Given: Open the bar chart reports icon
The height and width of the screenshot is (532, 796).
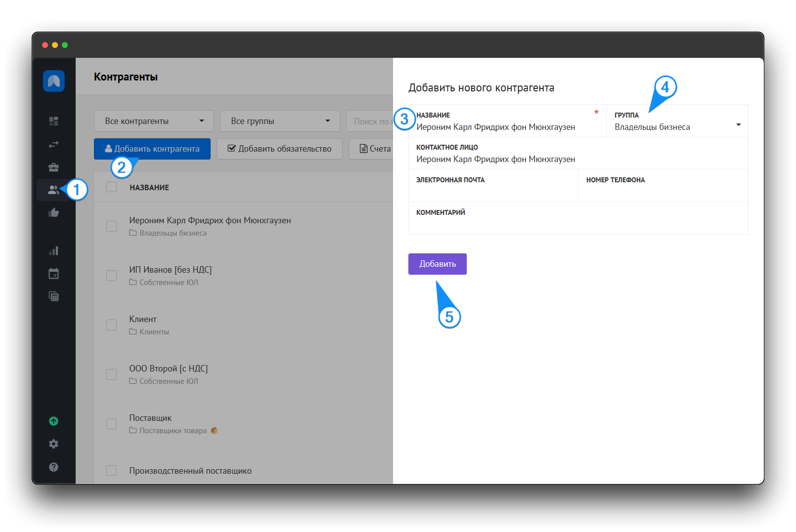Looking at the screenshot, I should point(54,251).
